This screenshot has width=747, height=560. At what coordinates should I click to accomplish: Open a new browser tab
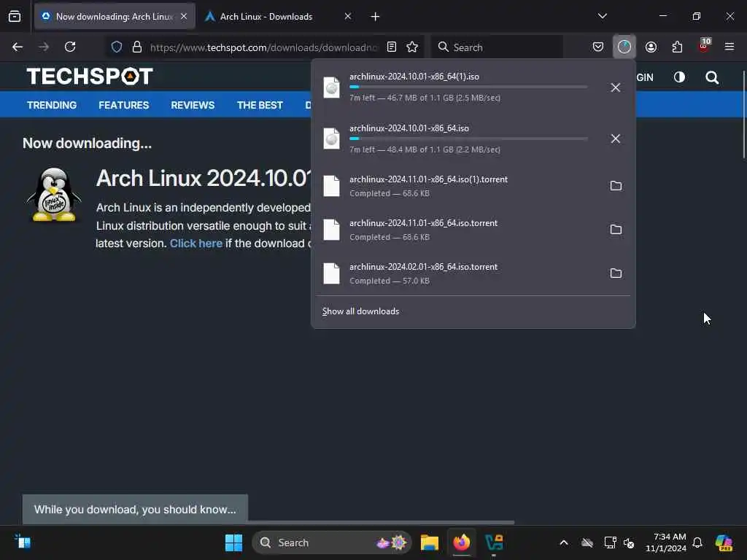coord(376,17)
